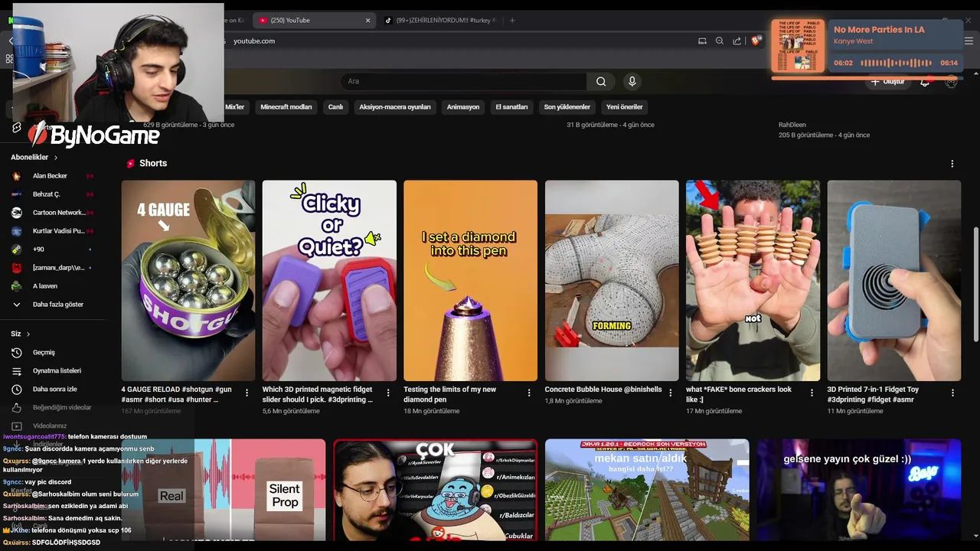Select the Canlı filter chip
The height and width of the screenshot is (551, 980).
[335, 107]
